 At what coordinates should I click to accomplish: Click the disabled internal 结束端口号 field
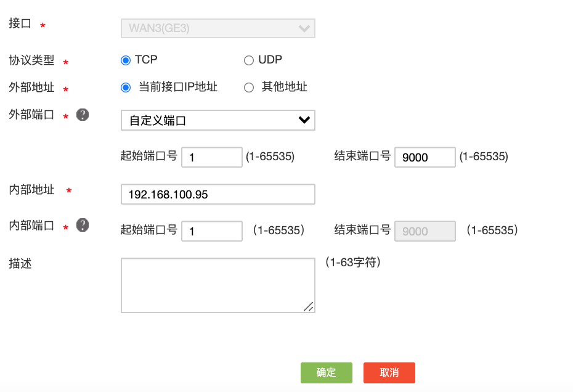(x=425, y=231)
